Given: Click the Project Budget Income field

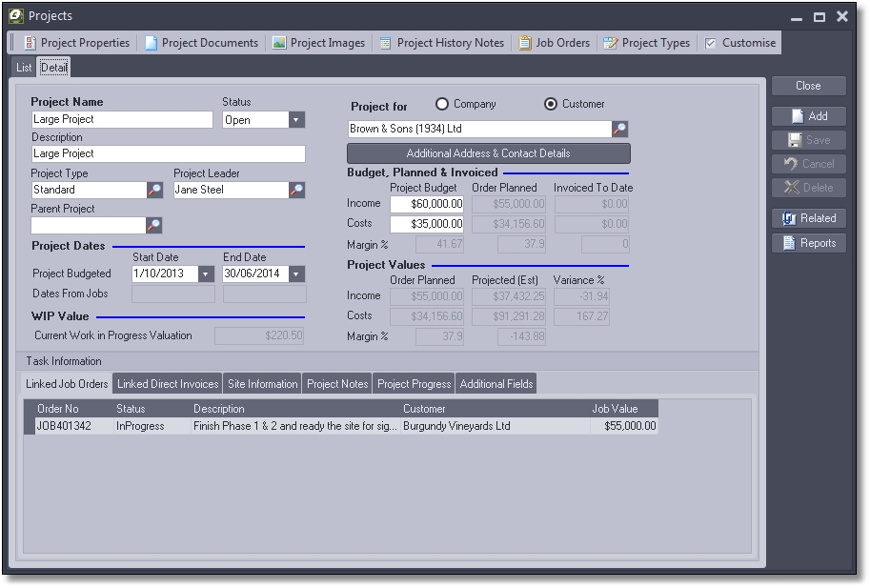Looking at the screenshot, I should pyautogui.click(x=427, y=204).
